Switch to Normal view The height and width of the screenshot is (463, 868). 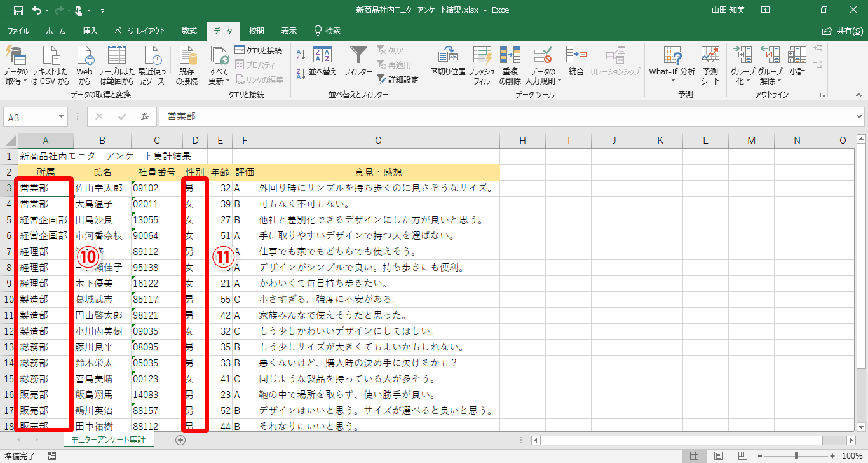pyautogui.click(x=695, y=455)
